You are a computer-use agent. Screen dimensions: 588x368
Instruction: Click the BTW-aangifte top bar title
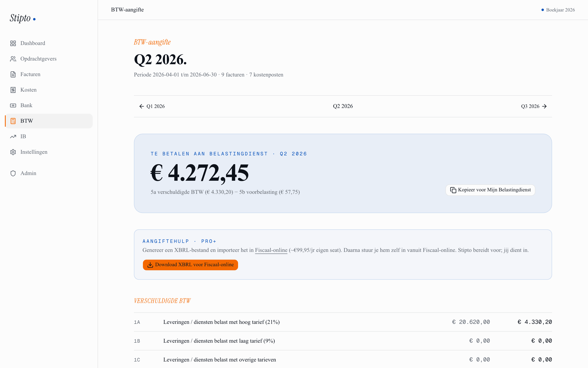[127, 10]
